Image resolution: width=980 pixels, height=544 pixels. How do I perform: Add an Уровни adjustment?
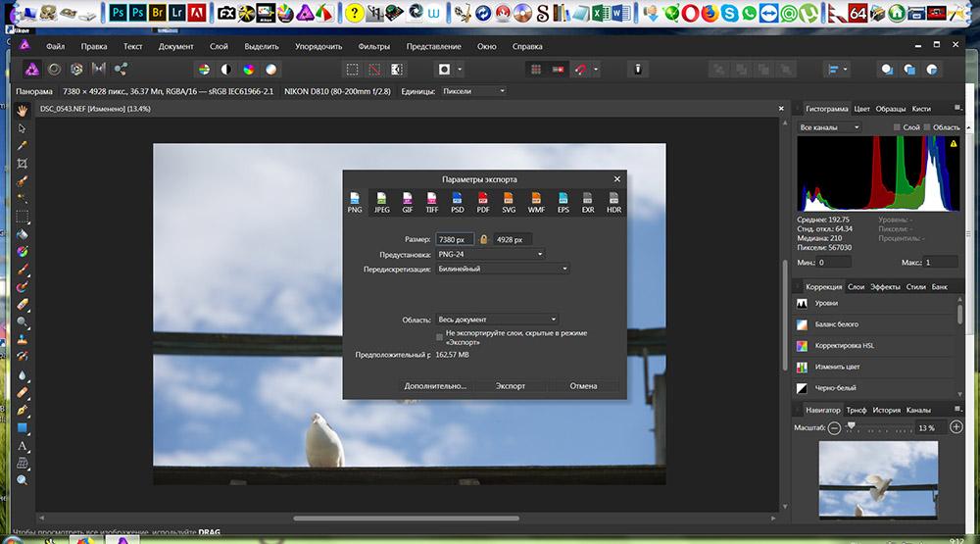(875, 303)
